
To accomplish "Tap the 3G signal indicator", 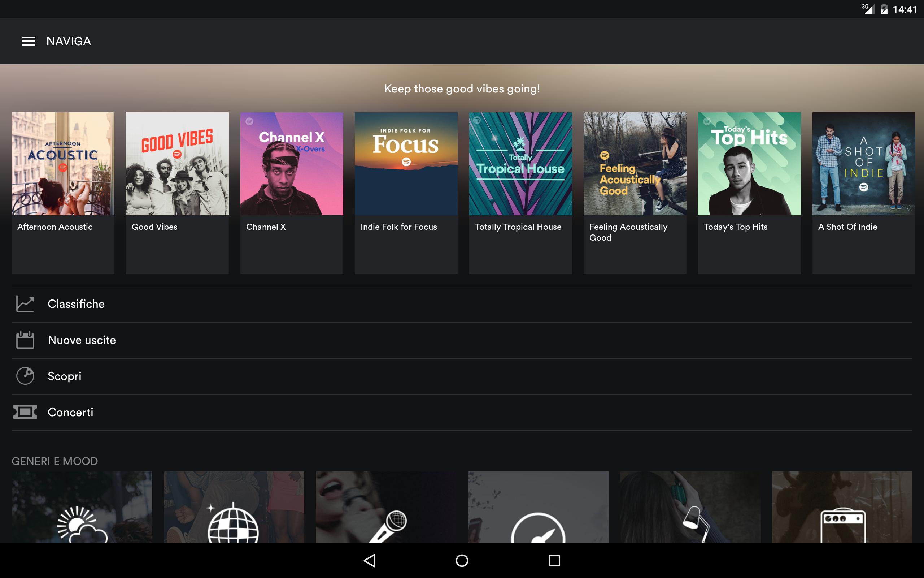I will [868, 9].
